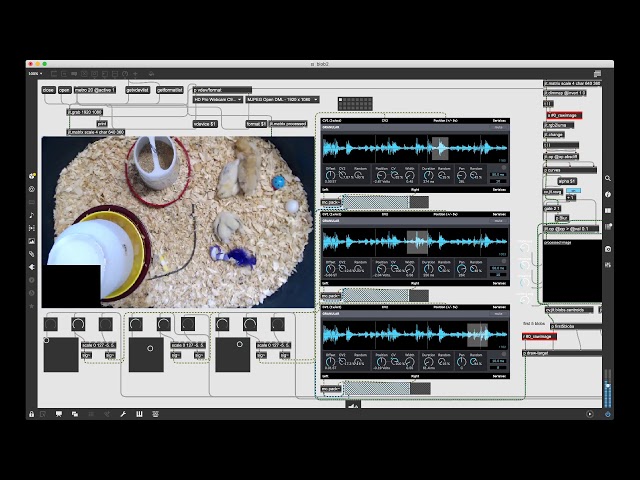Click the open message box
640x480 pixels.
(x=64, y=90)
